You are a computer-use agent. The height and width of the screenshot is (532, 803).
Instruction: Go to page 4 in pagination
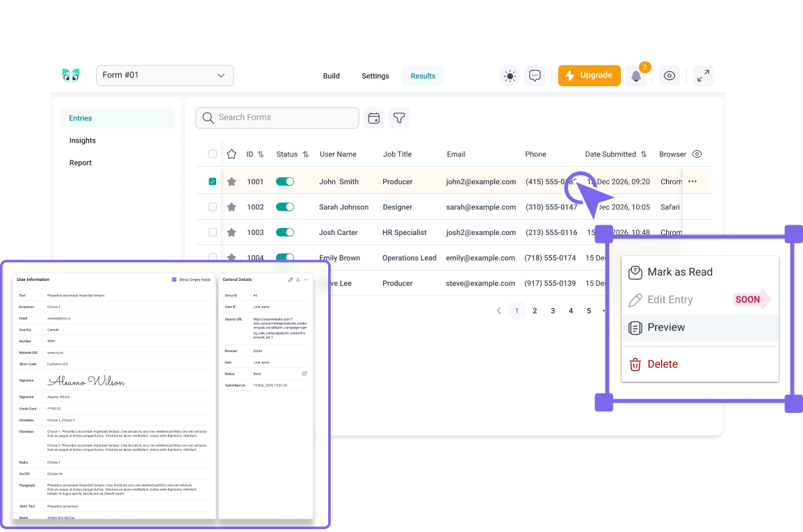(571, 311)
